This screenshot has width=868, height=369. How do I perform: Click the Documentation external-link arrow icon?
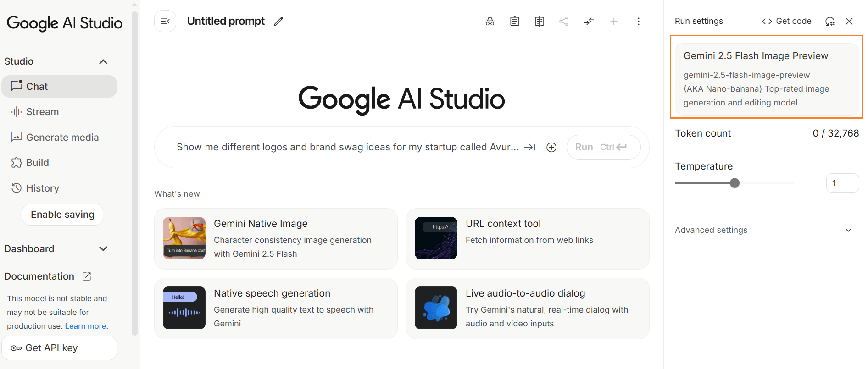[87, 276]
